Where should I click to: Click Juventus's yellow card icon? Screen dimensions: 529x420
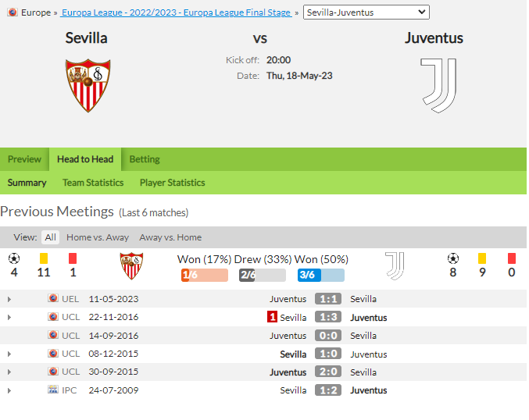point(482,258)
